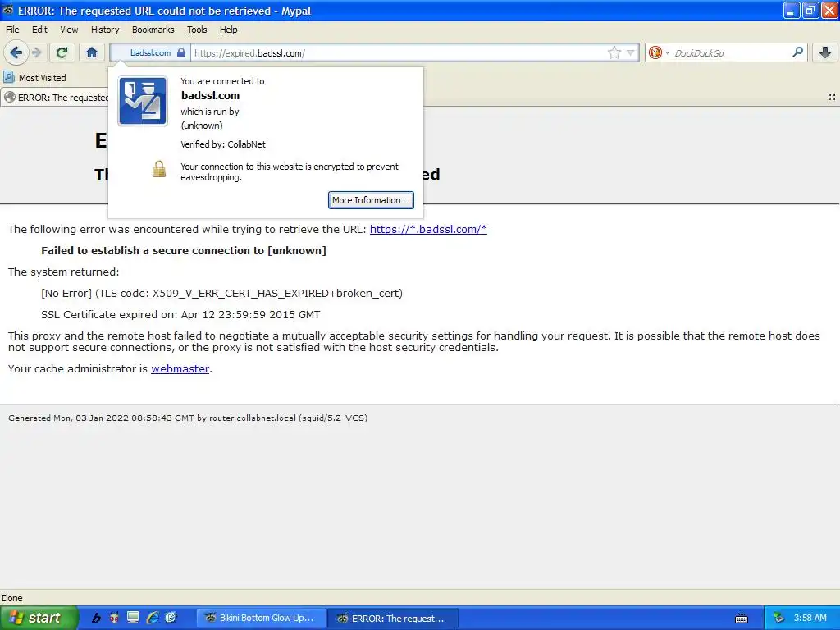Image resolution: width=840 pixels, height=630 pixels.
Task: Click the system tray network icon
Action: pyautogui.click(x=779, y=618)
